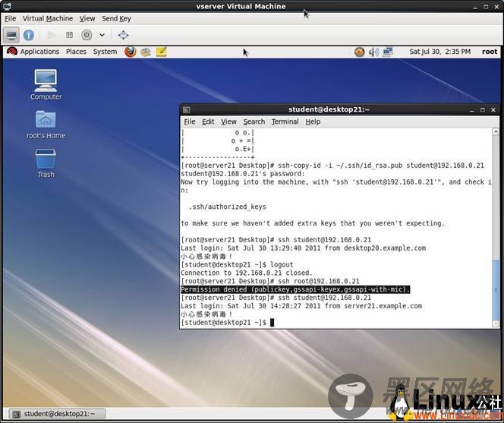Open the virt-manager File menu

coord(11,19)
